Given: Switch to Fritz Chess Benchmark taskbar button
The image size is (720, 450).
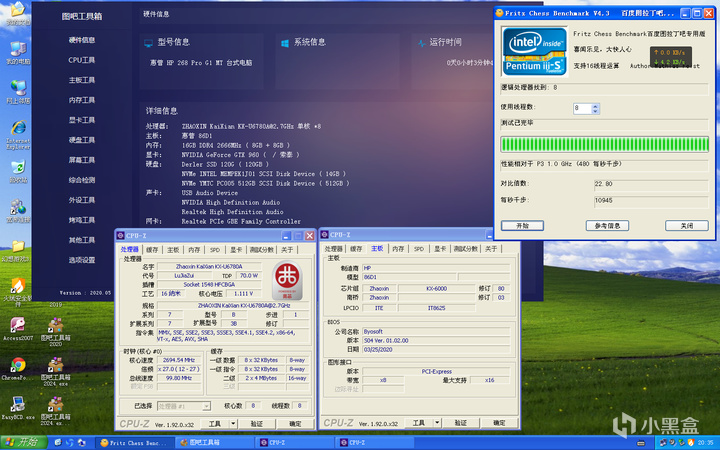Looking at the screenshot, I should (x=135, y=443).
